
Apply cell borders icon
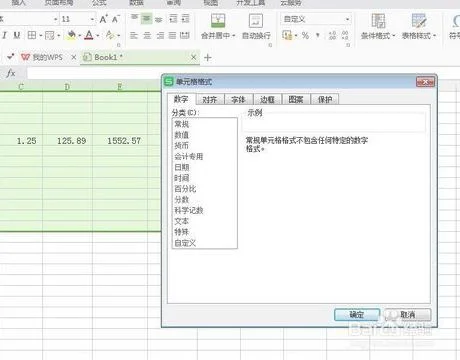[32, 35]
